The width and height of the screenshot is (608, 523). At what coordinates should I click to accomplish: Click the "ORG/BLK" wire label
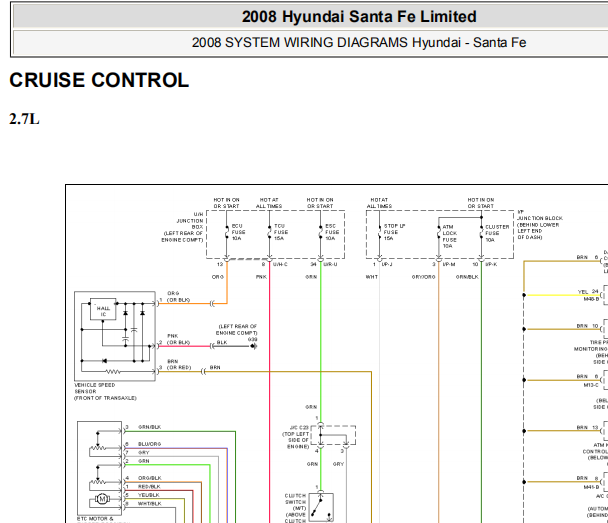pyautogui.click(x=150, y=478)
